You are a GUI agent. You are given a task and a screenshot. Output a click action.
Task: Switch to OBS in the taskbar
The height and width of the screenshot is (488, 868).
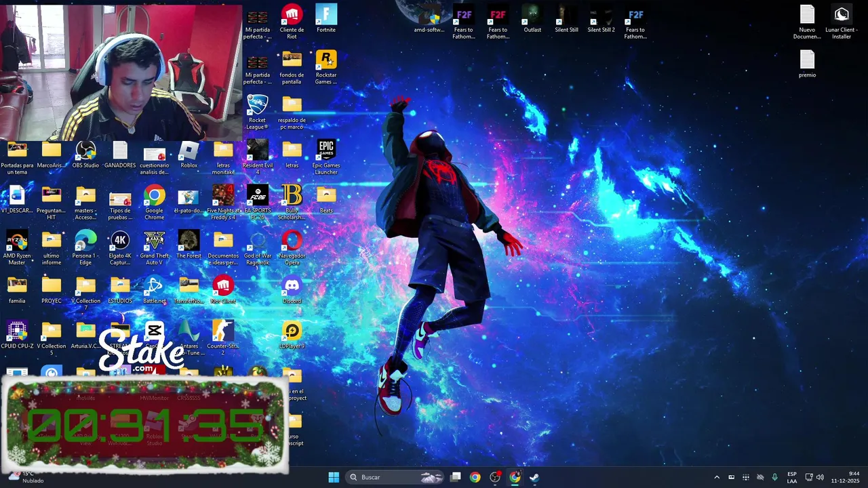tap(495, 477)
